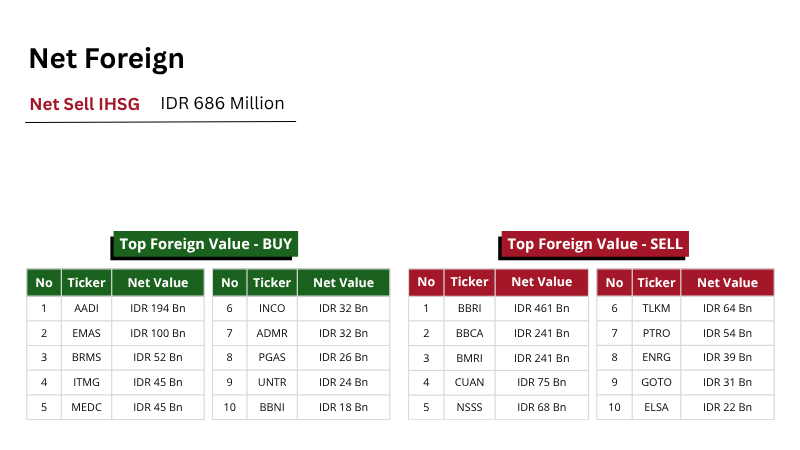Select the Net Sell IHSG label

point(84,104)
